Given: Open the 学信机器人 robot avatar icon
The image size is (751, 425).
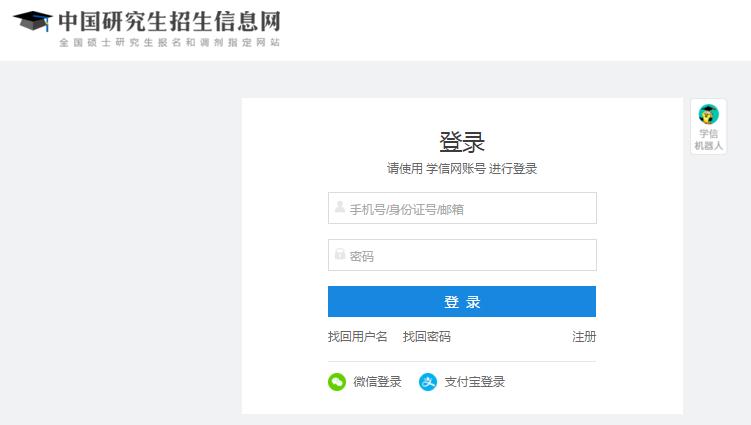Looking at the screenshot, I should coord(708,114).
